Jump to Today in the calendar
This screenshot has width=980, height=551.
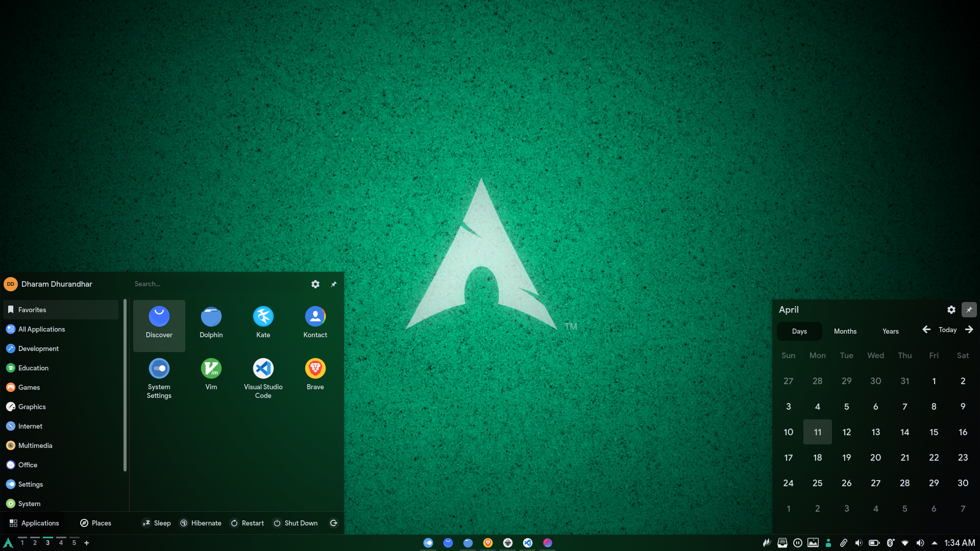pos(947,330)
